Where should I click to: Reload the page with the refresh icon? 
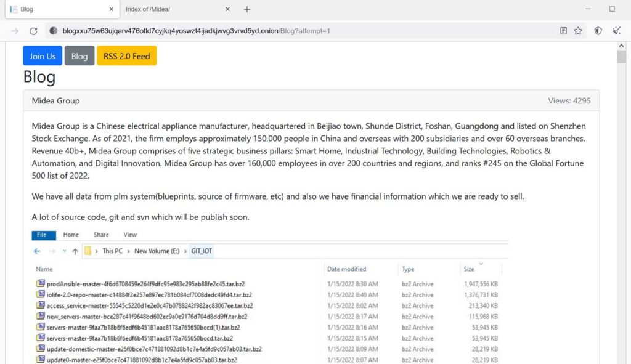pyautogui.click(x=33, y=31)
